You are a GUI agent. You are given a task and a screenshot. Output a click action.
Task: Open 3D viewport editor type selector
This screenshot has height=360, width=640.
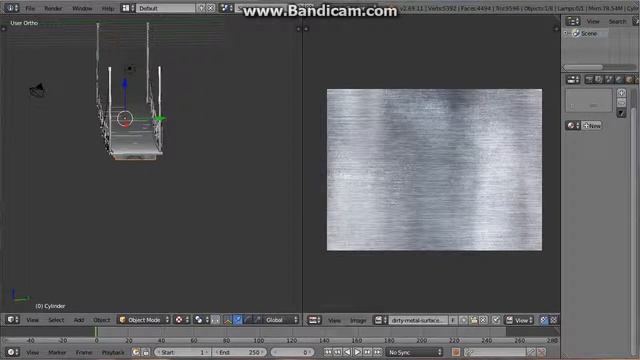(13, 320)
